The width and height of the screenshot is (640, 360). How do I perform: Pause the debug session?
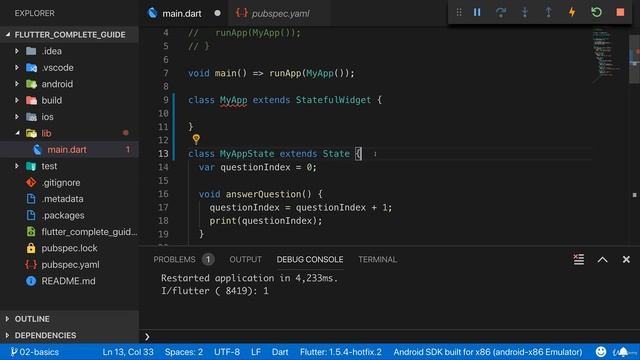click(477, 13)
